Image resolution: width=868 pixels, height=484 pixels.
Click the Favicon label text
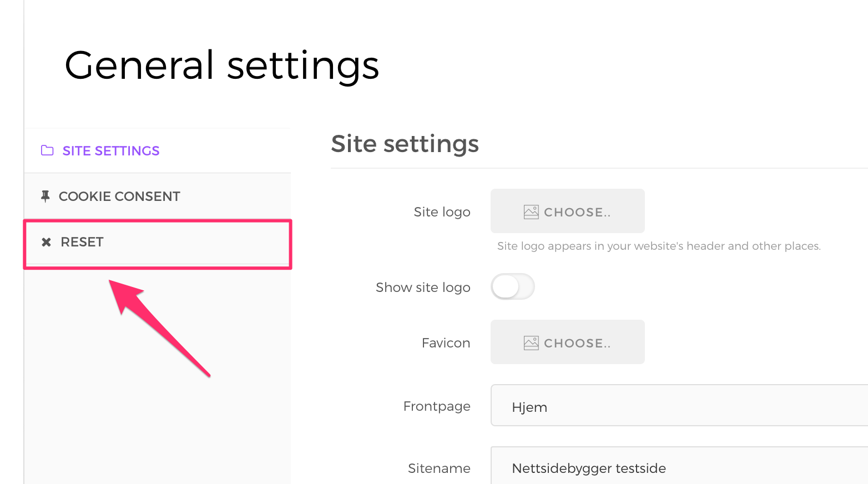click(x=446, y=343)
